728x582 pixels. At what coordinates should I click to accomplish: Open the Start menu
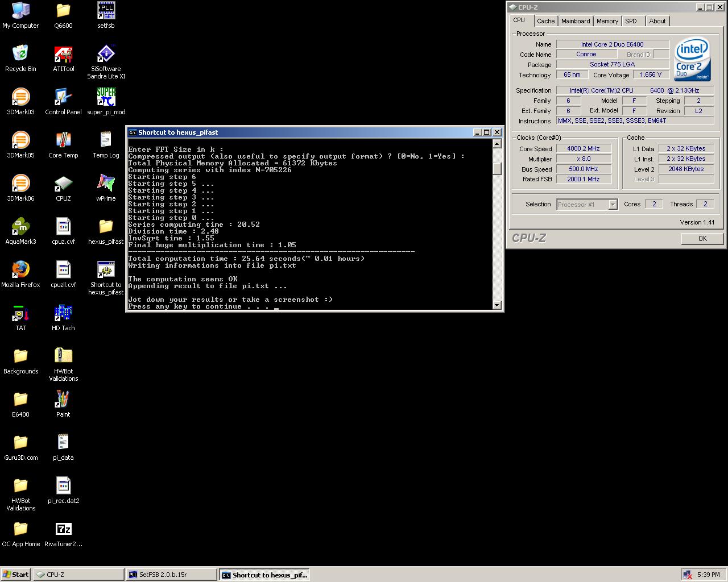[16, 575]
